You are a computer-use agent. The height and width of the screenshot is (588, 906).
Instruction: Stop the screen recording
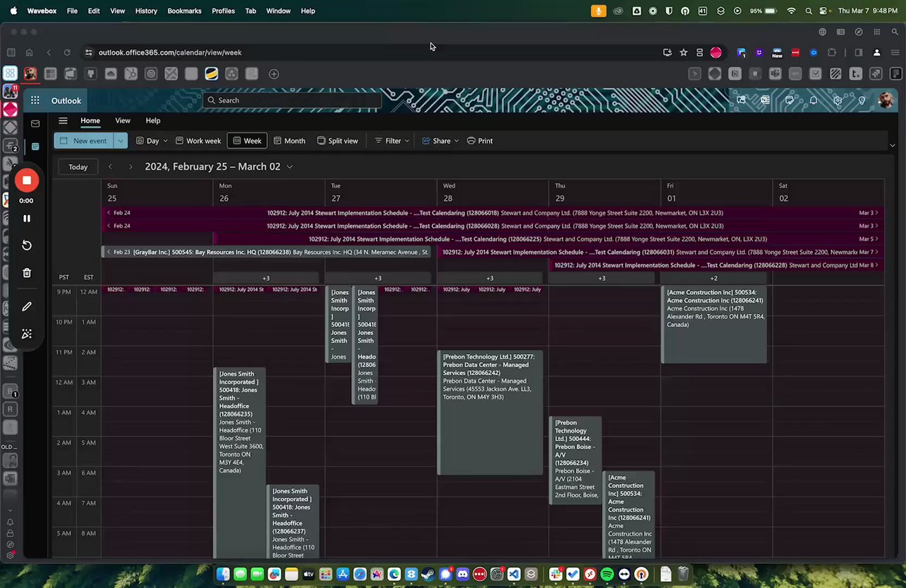[27, 180]
